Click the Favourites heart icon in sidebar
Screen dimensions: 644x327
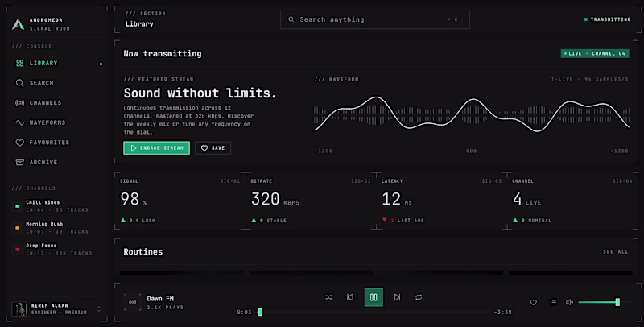pos(19,143)
